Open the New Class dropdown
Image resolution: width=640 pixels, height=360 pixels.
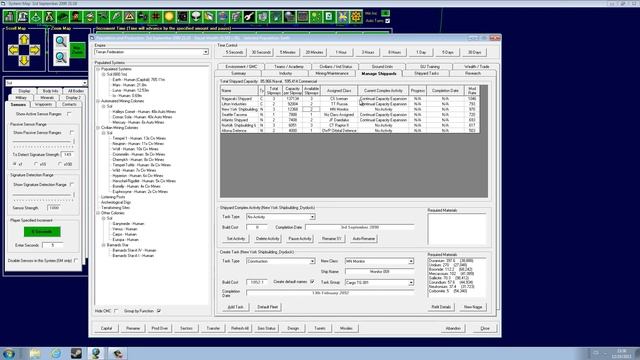411,261
